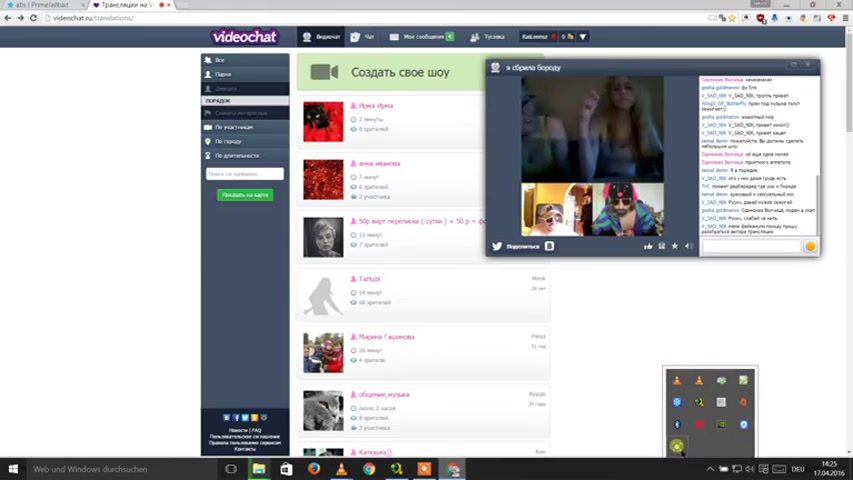
Task: Open the анна иванова broadcast link
Action: tap(379, 163)
